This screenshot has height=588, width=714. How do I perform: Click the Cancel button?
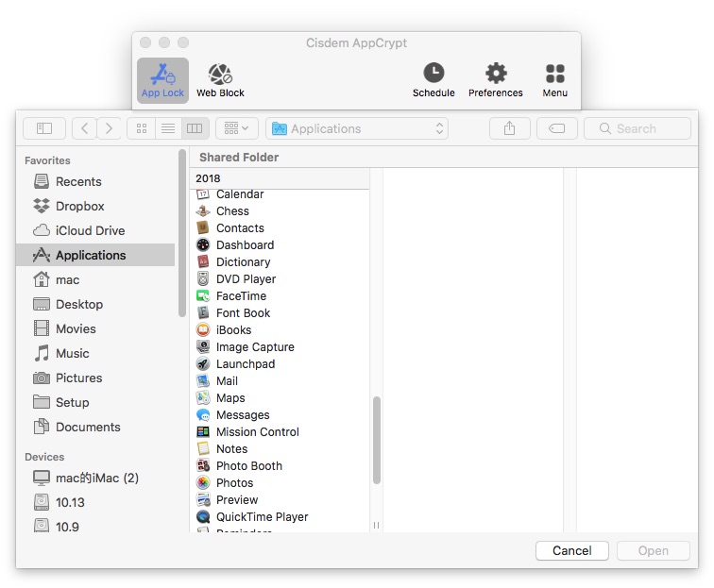click(x=572, y=550)
